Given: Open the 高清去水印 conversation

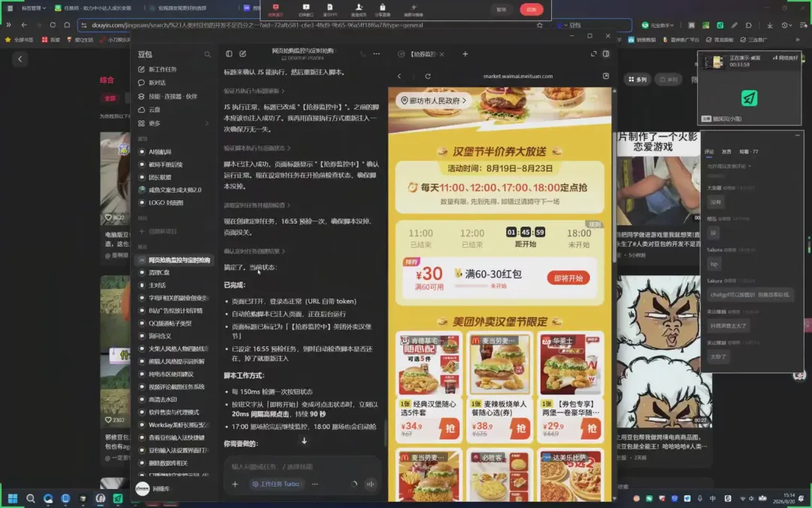Looking at the screenshot, I should [x=162, y=399].
